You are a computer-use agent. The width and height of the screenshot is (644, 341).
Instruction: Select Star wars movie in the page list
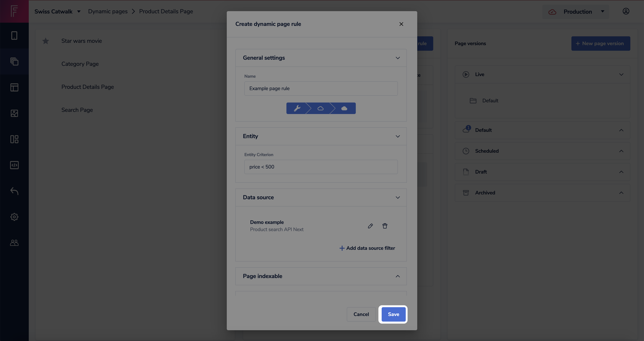tap(82, 41)
